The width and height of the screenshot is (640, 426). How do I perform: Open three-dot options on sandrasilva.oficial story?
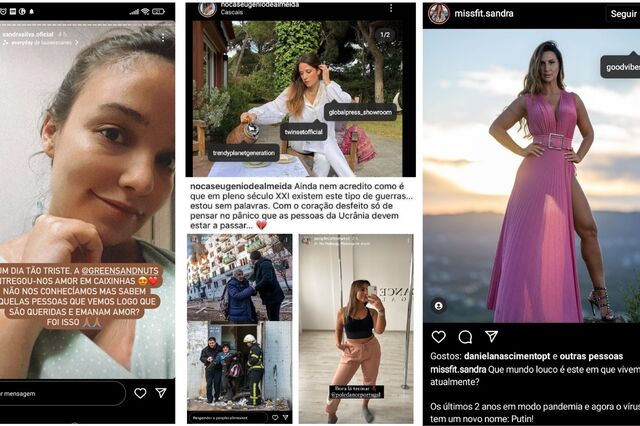(163, 38)
